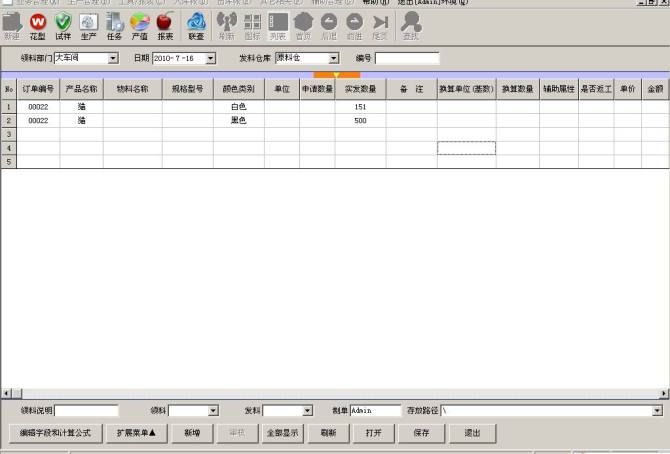The image size is (670, 454).
Task: Open the 报表 apple icon
Action: pyautogui.click(x=165, y=24)
